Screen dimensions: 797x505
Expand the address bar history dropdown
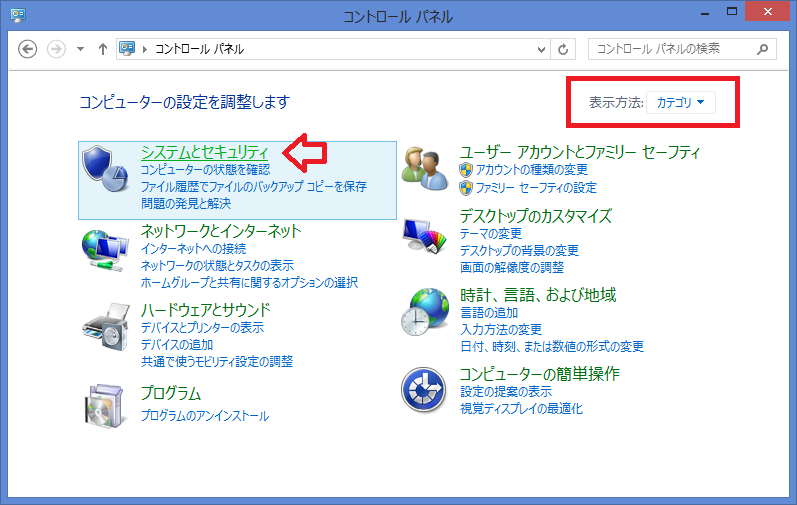[542, 49]
